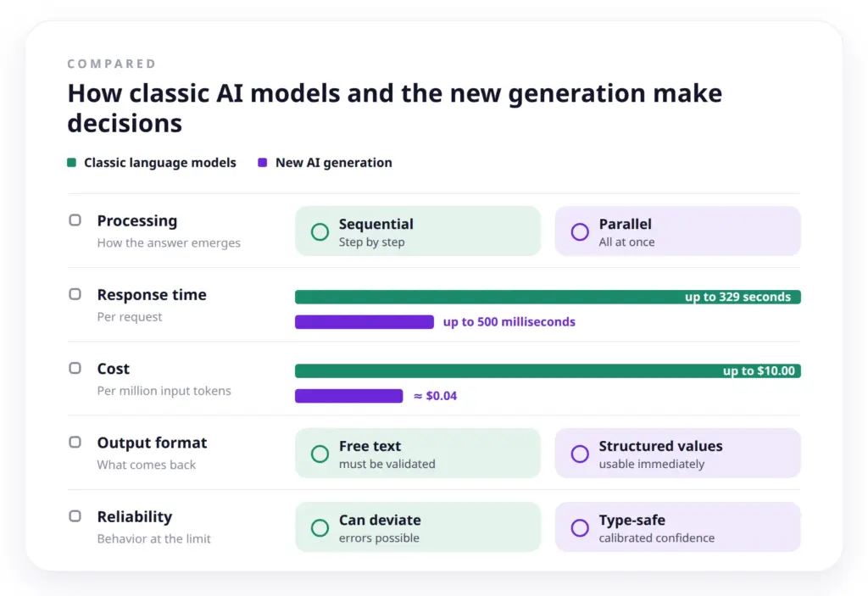The width and height of the screenshot is (868, 596).
Task: Check the box next to Reliability
Action: tap(75, 516)
